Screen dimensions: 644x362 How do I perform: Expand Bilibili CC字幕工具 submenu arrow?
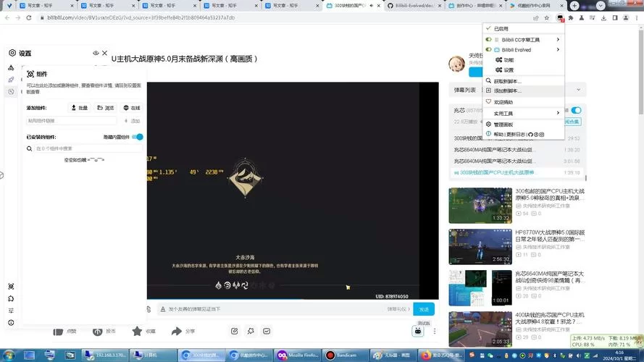pyautogui.click(x=558, y=39)
